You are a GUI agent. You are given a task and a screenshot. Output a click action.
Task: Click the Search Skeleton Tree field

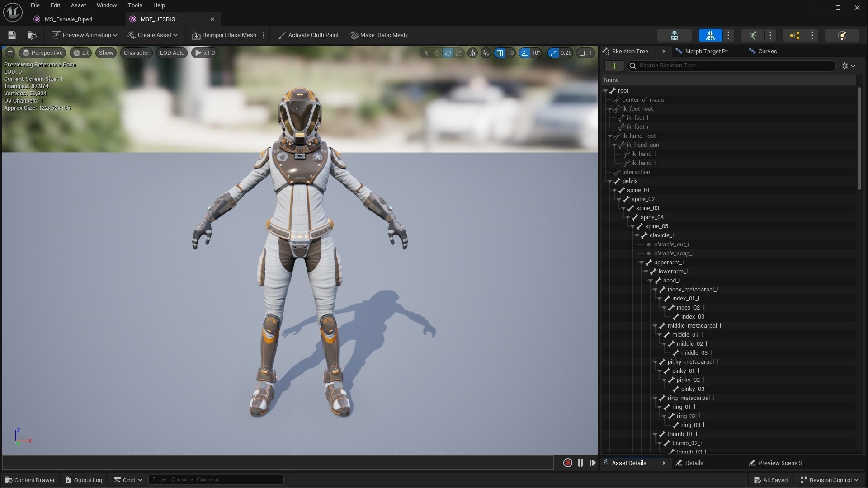tap(731, 66)
